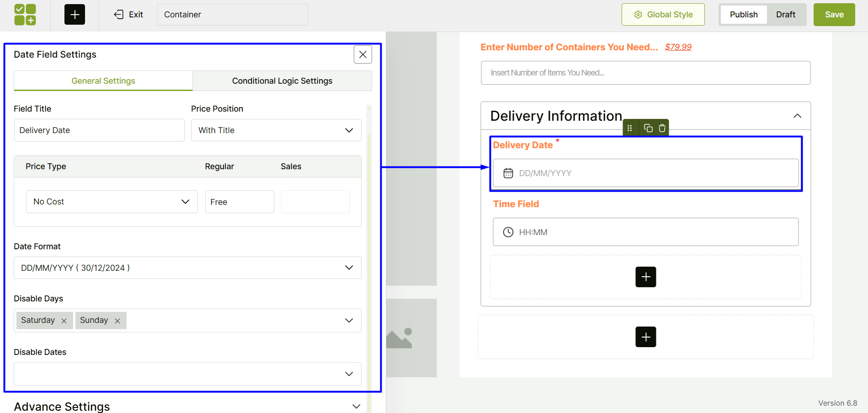Click the black plus add-block button in top toolbar
Screen dimensions: 868x413
point(75,15)
